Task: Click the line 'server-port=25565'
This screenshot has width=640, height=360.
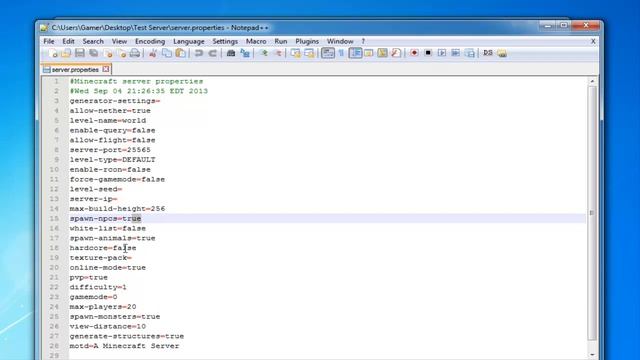Action: click(x=110, y=150)
